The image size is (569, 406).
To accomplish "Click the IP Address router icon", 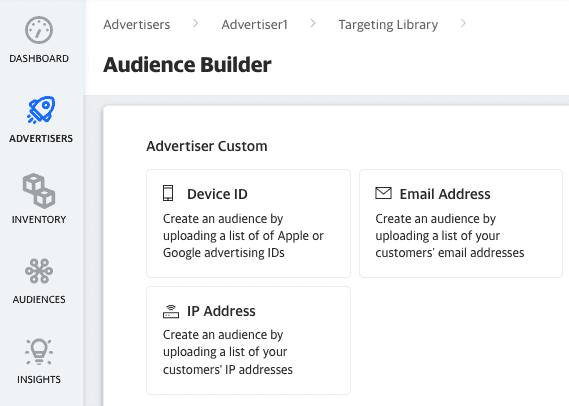I will pyautogui.click(x=171, y=311).
